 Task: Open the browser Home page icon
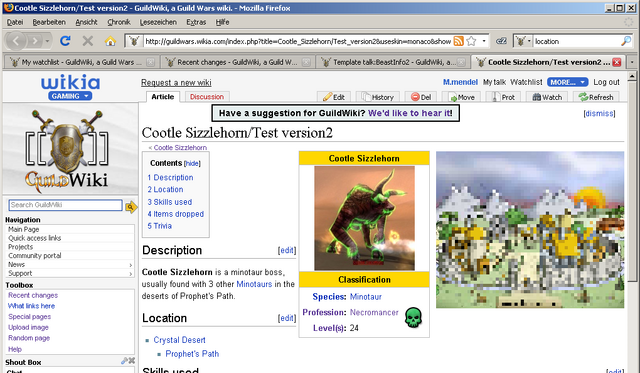click(x=110, y=41)
